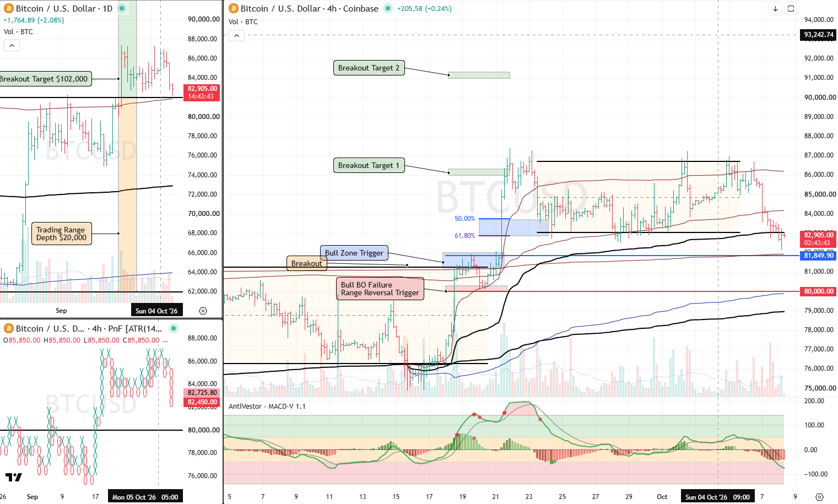Click the 50.00% Fibonacci level label
The width and height of the screenshot is (838, 504).
click(x=464, y=219)
